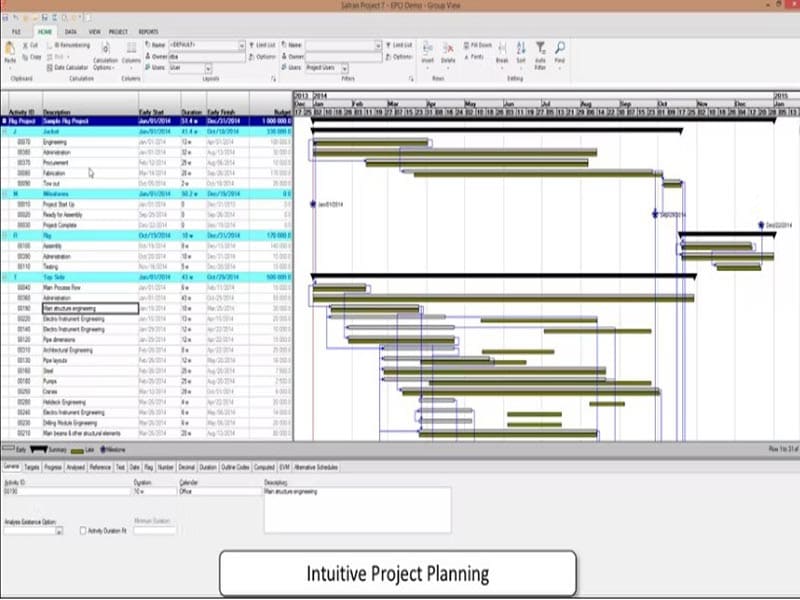Click the Layouts Owner field
Viewport: 800px width, 600px height.
[207, 57]
